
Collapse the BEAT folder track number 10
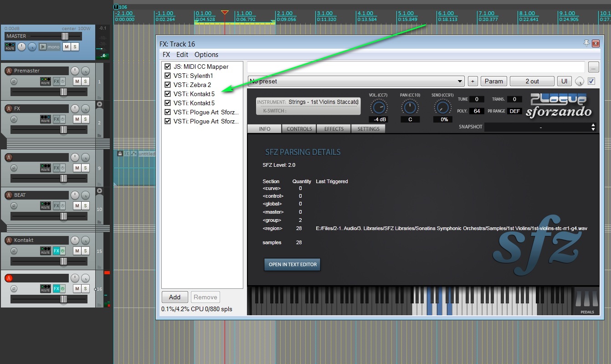click(x=99, y=190)
